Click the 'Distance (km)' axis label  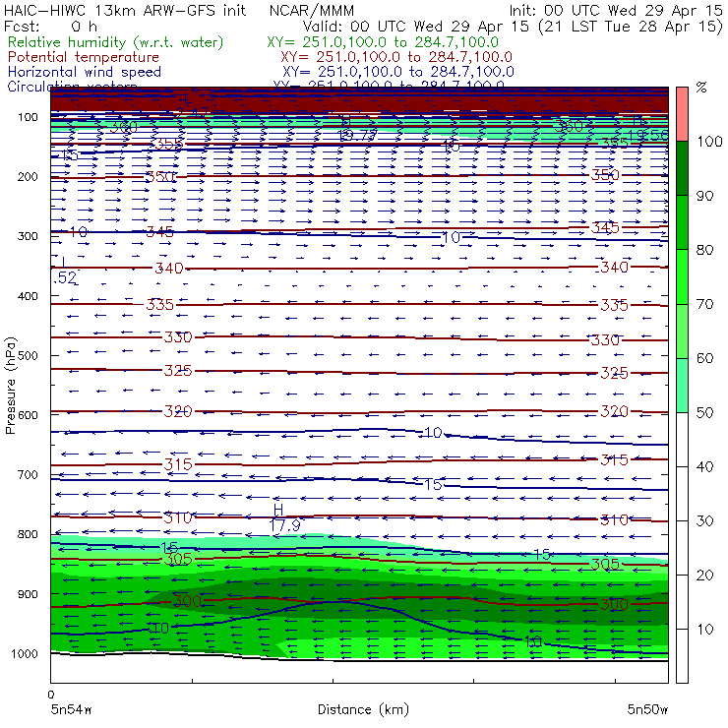click(x=363, y=709)
